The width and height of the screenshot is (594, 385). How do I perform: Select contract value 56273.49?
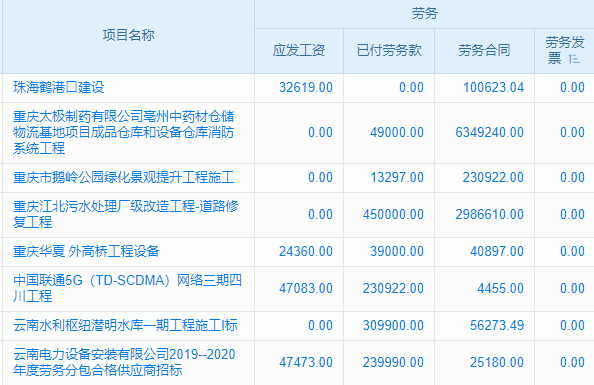click(x=497, y=325)
